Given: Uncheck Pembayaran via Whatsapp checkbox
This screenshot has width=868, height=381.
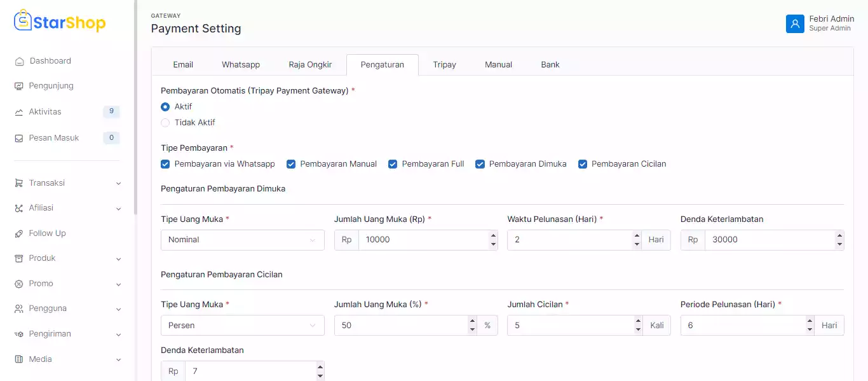Looking at the screenshot, I should click(165, 164).
